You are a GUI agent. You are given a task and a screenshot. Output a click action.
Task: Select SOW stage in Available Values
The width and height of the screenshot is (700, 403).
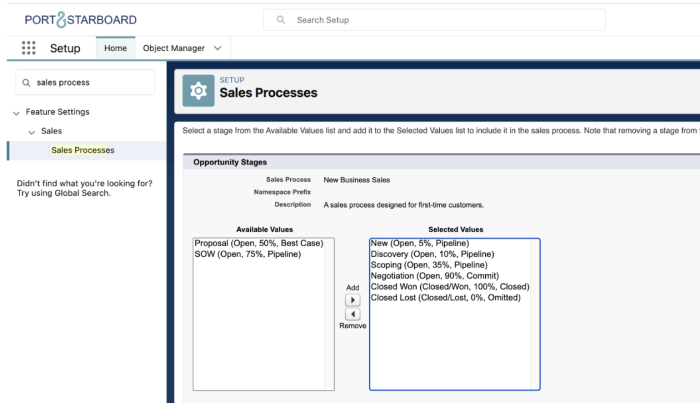click(x=247, y=254)
